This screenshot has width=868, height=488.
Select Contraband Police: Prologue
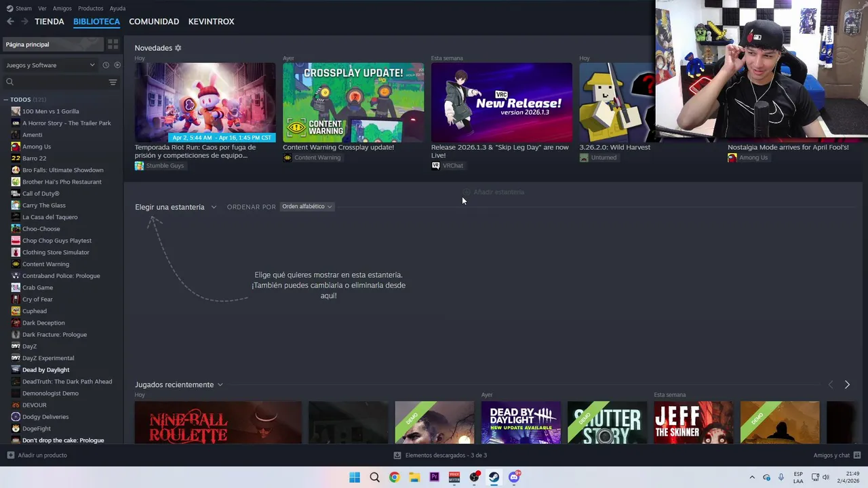coord(61,276)
